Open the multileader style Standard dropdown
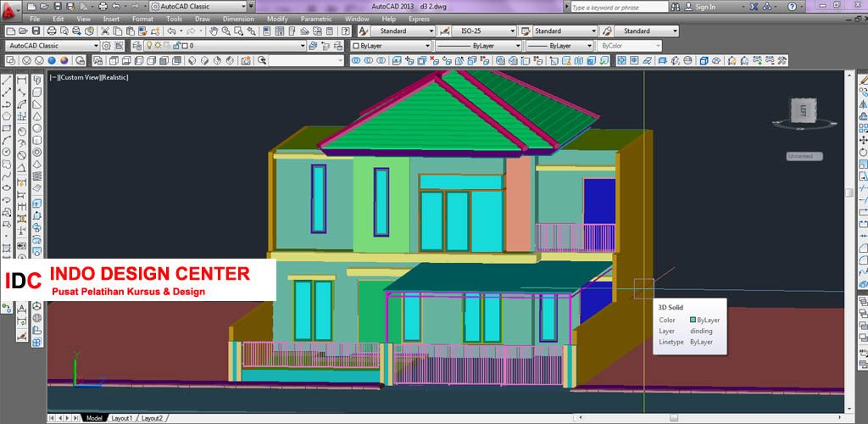868x424 pixels. [x=647, y=31]
